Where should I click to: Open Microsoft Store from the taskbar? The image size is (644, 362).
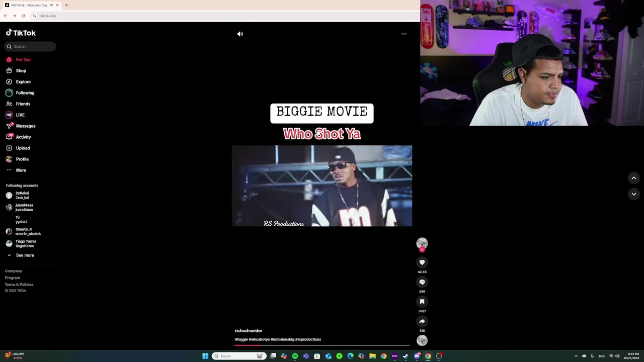[317, 356]
